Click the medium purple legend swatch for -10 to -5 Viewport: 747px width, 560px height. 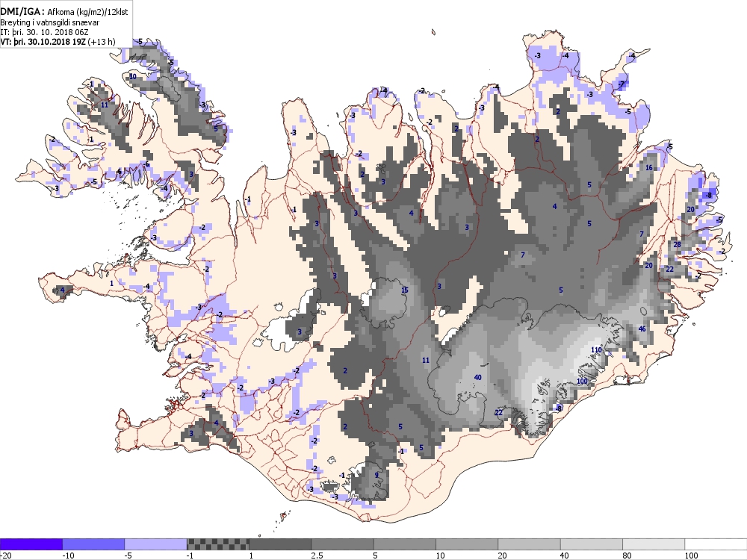click(x=93, y=544)
